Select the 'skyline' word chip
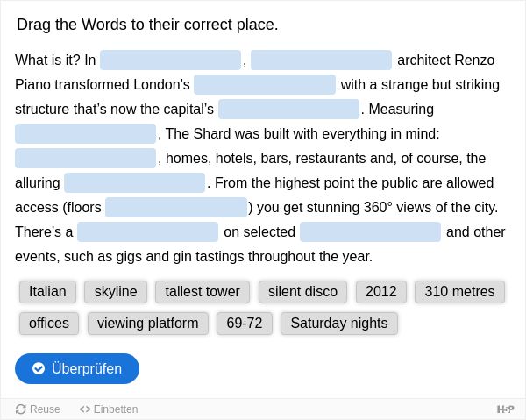 pyautogui.click(x=116, y=291)
